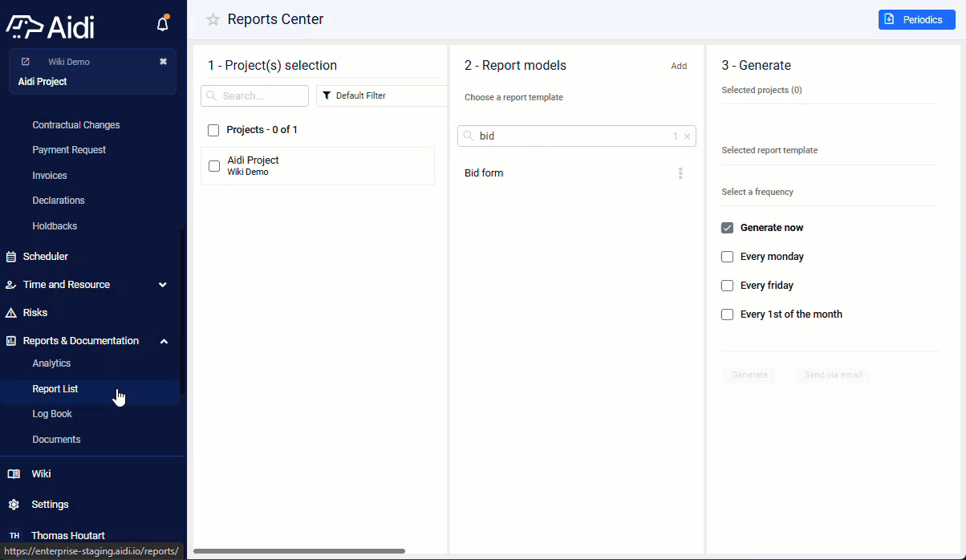Click the Wiki book icon
The height and width of the screenshot is (560, 966).
[x=14, y=474]
